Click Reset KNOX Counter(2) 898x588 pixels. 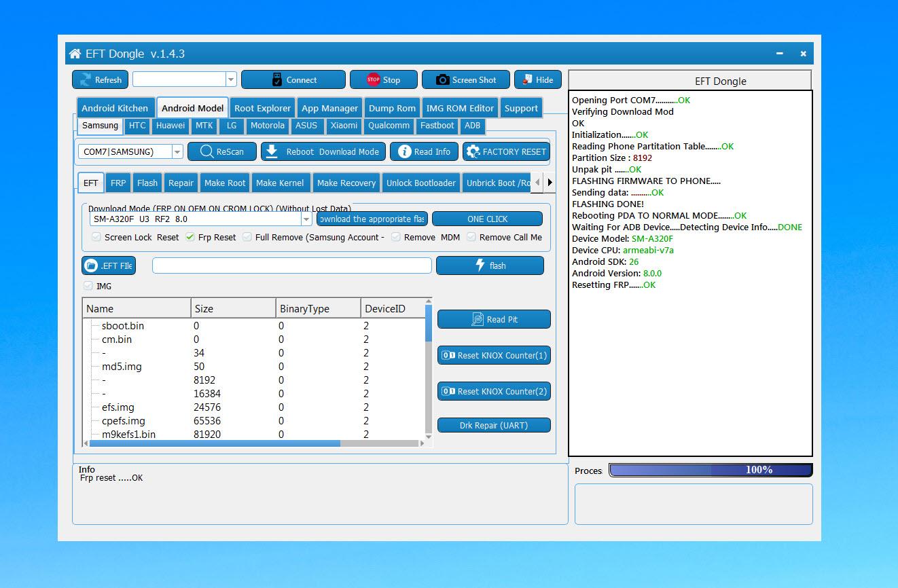tap(494, 391)
